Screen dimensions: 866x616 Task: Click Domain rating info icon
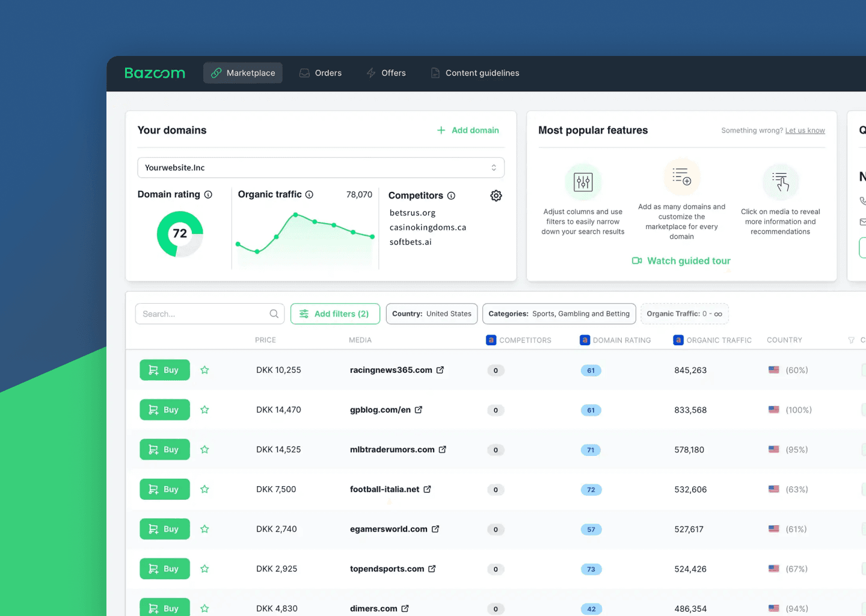click(x=208, y=194)
